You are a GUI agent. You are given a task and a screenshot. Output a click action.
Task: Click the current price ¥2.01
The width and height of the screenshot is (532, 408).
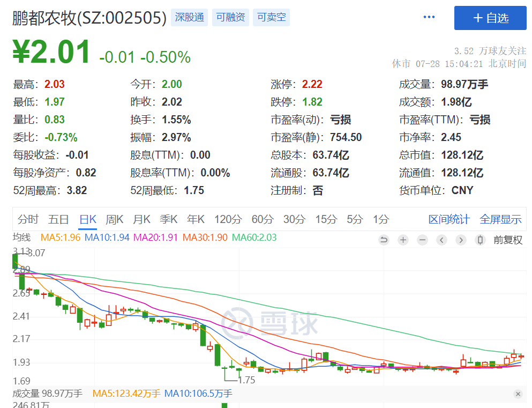51,51
